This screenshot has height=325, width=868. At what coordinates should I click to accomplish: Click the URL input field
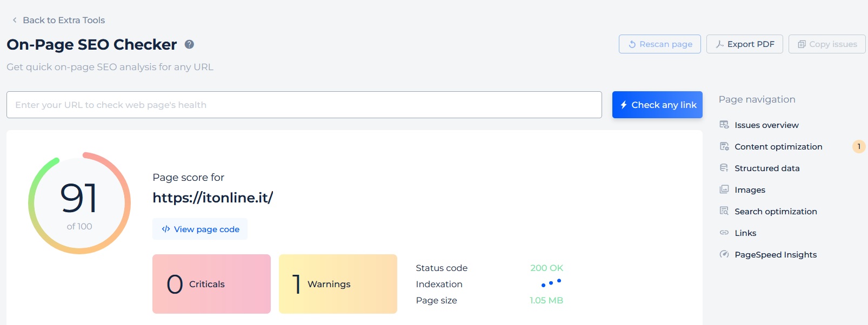[304, 105]
